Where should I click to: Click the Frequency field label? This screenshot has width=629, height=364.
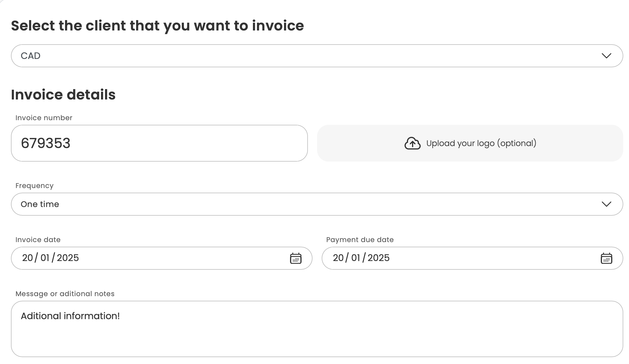pos(35,186)
